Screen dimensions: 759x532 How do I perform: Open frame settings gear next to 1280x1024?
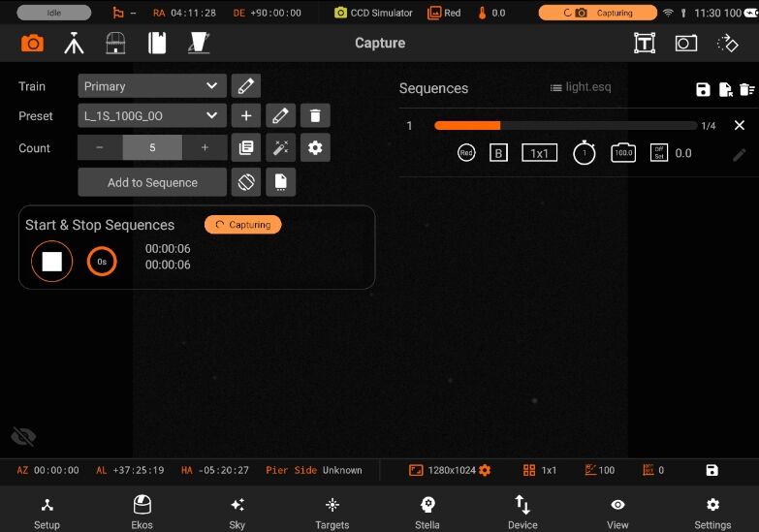point(485,470)
